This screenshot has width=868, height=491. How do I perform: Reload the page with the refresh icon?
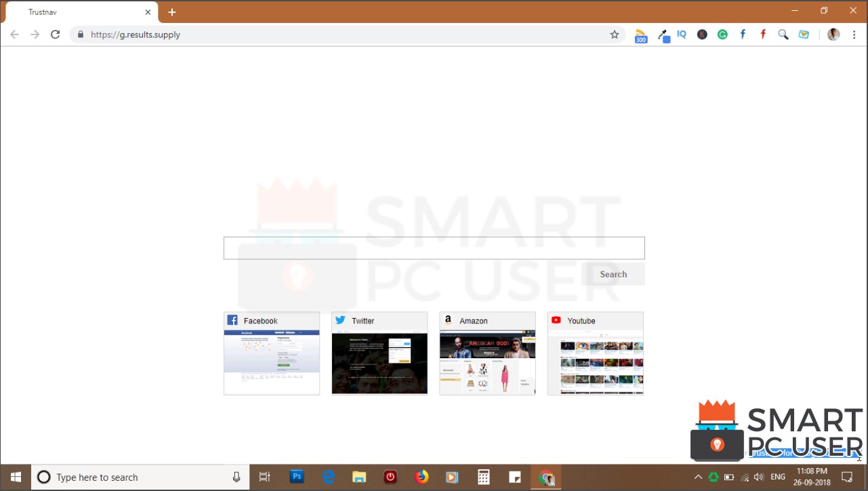tap(56, 35)
